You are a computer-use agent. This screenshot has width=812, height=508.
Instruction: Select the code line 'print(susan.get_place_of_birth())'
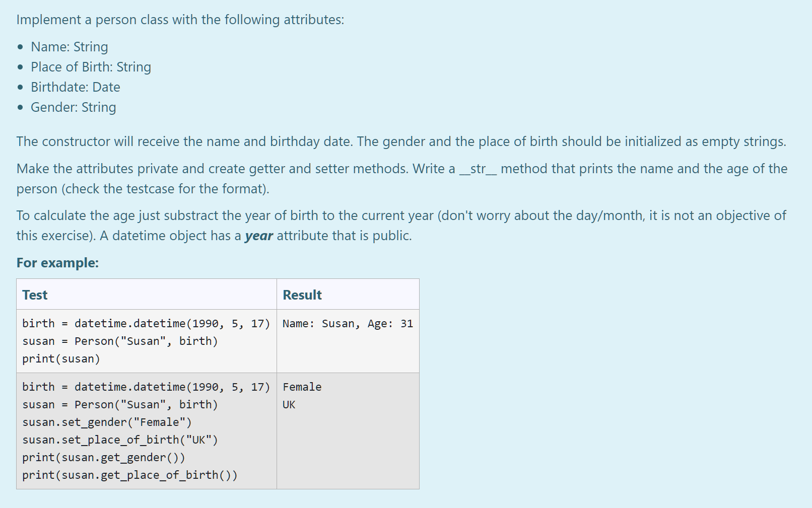click(130, 475)
